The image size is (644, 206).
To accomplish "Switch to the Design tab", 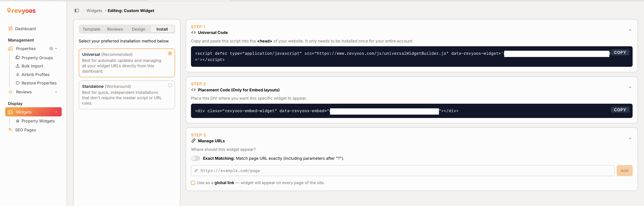I will coord(138,29).
